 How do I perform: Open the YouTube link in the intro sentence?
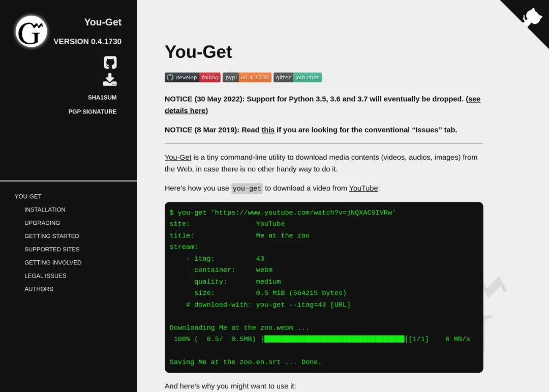(x=363, y=188)
